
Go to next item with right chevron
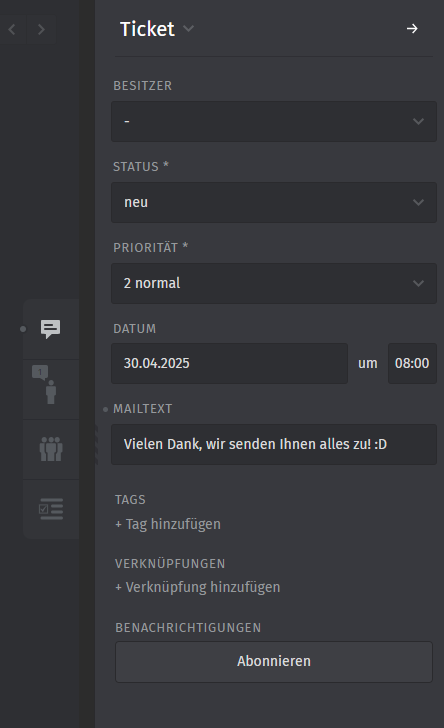tap(41, 30)
